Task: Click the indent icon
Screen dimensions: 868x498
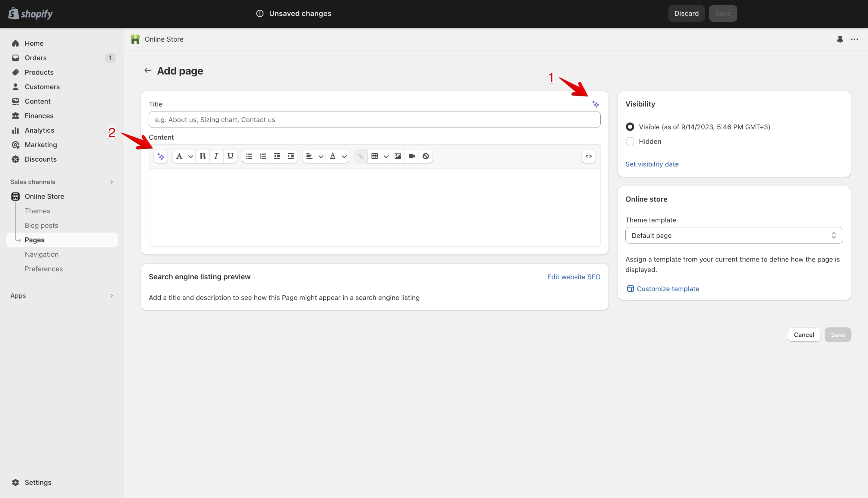Action: pos(291,156)
